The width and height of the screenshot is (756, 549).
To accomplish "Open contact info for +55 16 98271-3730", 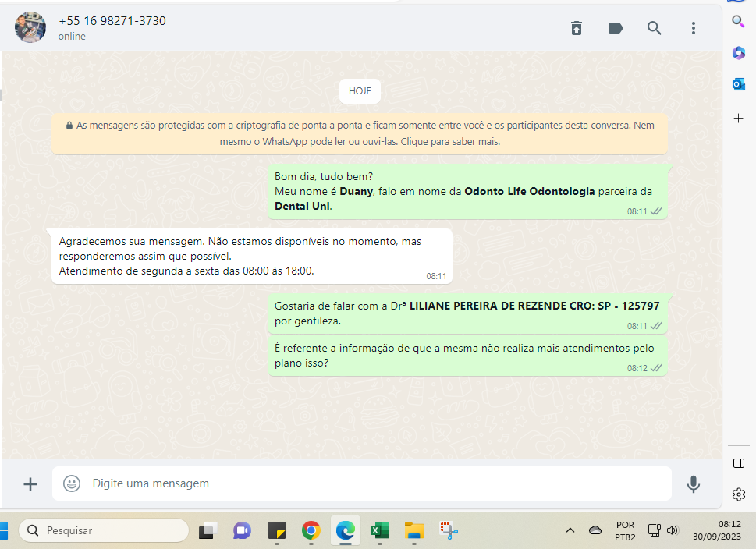I will (x=112, y=21).
